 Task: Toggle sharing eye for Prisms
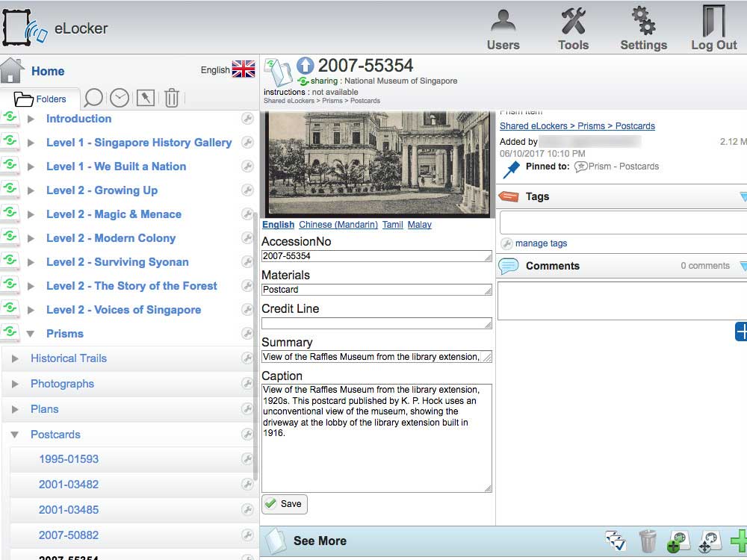[x=10, y=332]
